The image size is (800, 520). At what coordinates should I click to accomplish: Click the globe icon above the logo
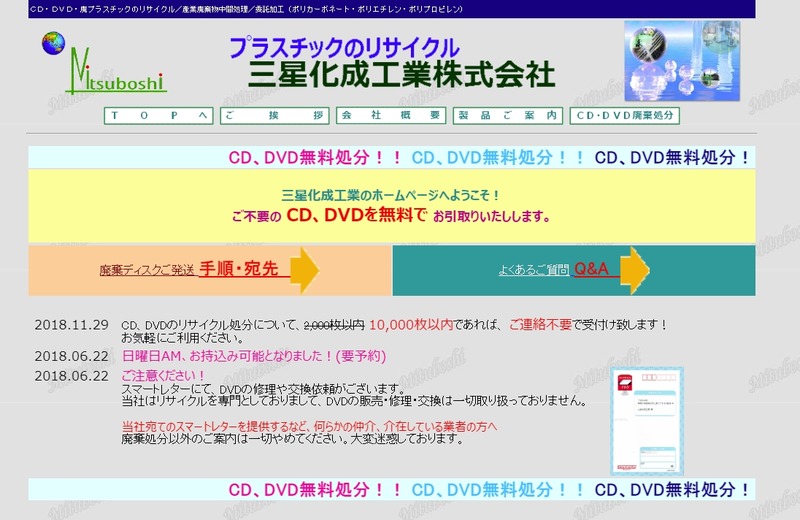coord(54,43)
